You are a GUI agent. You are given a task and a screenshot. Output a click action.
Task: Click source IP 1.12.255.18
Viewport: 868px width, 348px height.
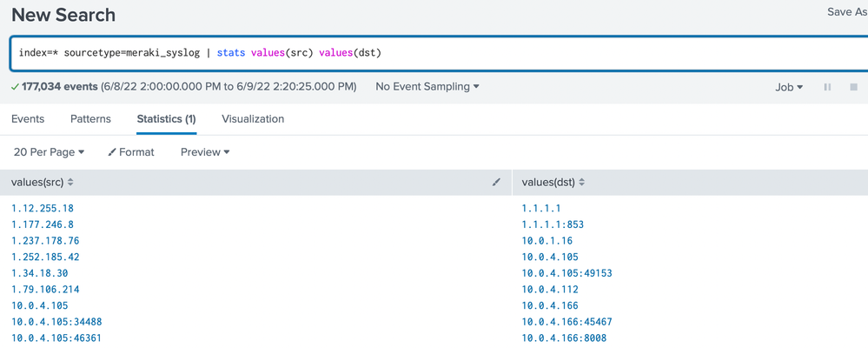coord(43,209)
